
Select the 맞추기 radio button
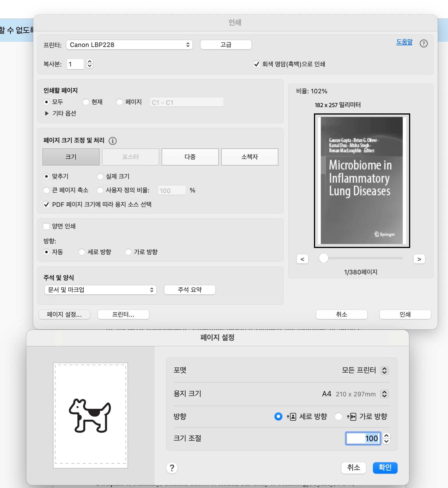pyautogui.click(x=46, y=176)
